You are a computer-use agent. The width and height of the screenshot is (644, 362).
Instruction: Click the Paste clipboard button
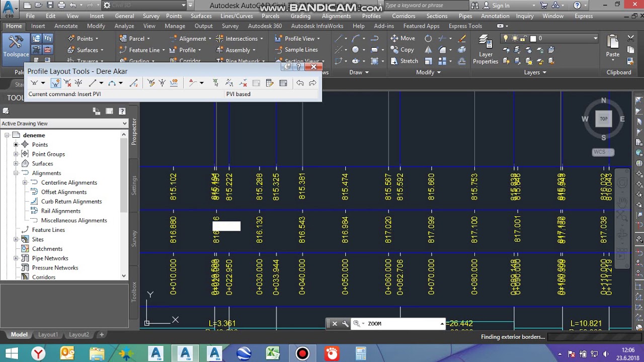click(613, 47)
